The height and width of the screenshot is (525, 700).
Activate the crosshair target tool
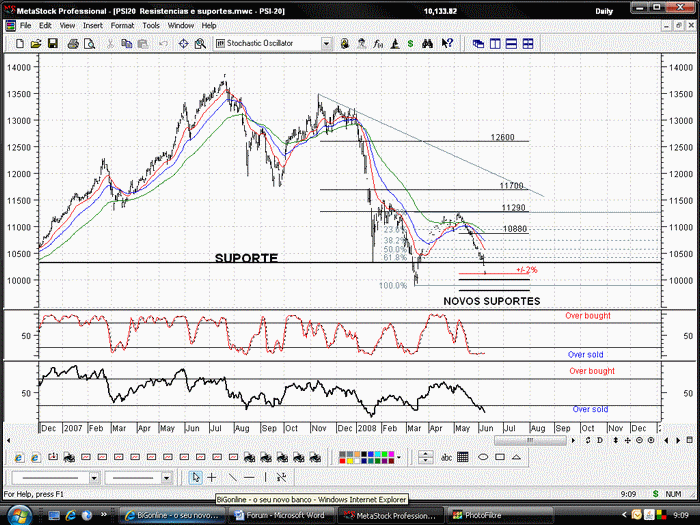coord(183,44)
